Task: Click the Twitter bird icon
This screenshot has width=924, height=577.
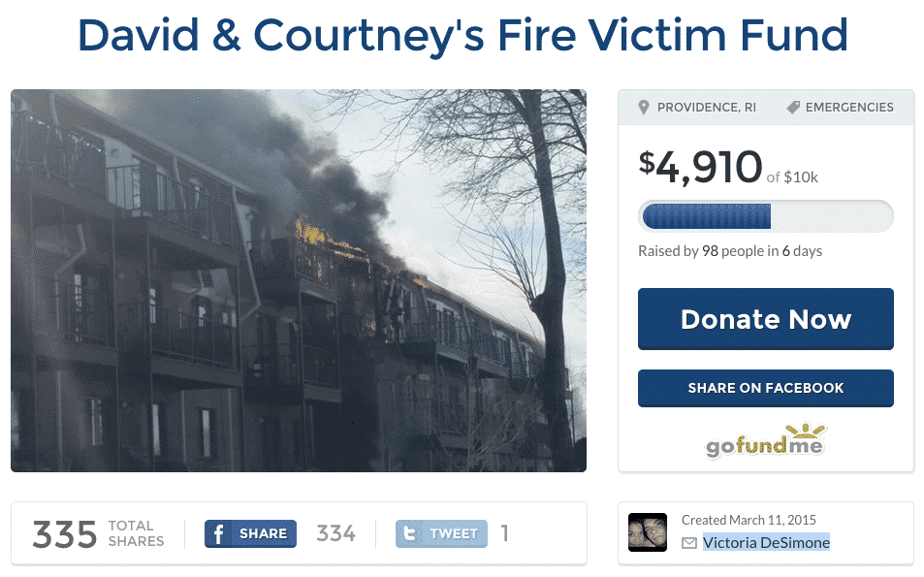Action: click(x=409, y=534)
